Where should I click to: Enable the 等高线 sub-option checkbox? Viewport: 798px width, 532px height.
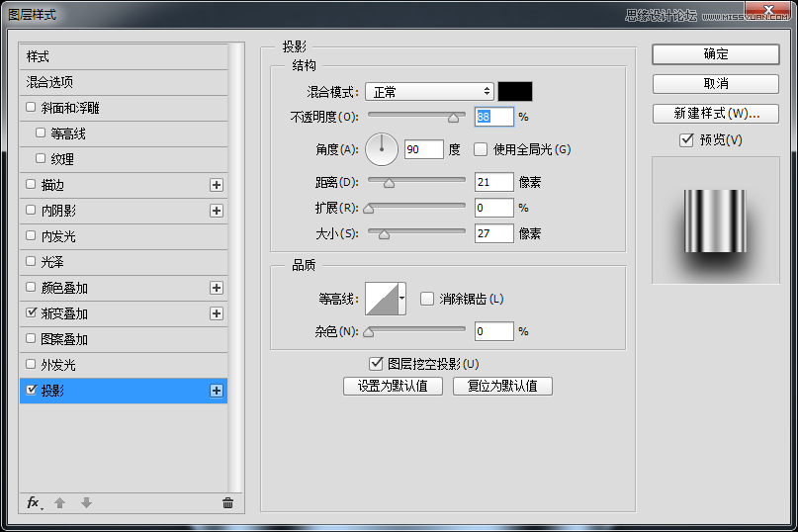click(41, 133)
